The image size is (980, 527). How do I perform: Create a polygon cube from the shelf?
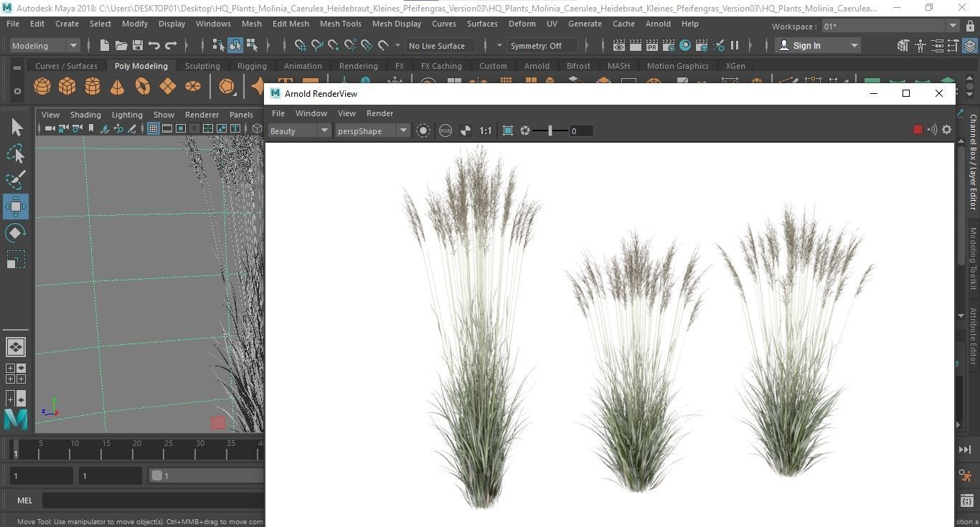[67, 87]
